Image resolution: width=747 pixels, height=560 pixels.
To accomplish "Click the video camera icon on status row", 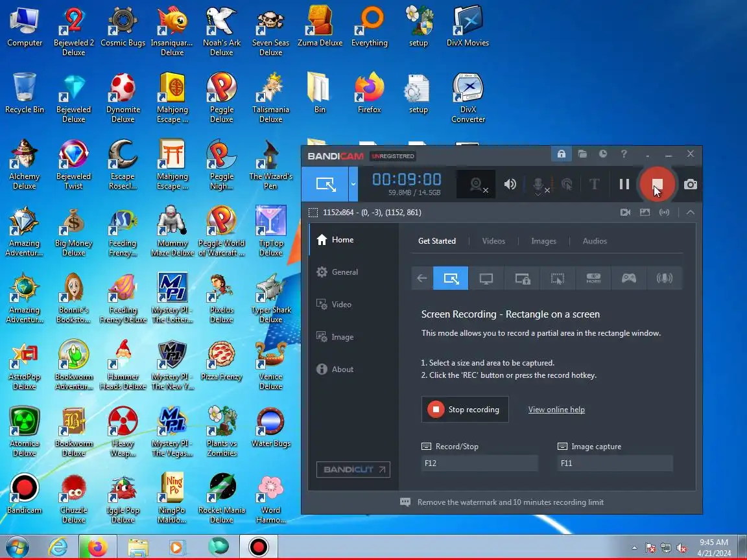I will tap(626, 213).
